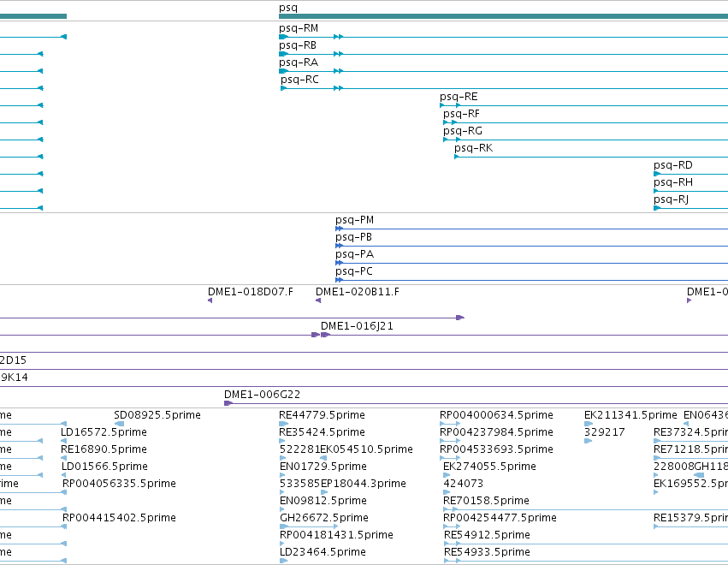
Task: Select the RE35424.5prime label
Action: 323,432
